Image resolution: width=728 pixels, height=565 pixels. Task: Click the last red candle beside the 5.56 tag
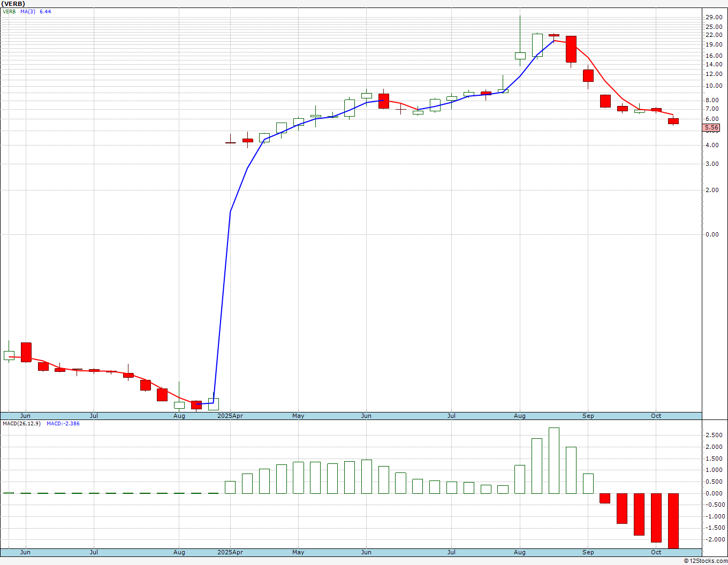[673, 121]
